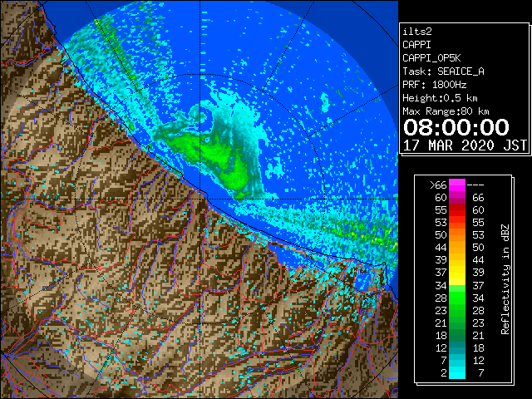Image resolution: width=532 pixels, height=399 pixels.
Task: Pick the orange 50–53 dBZ swatch
Action: coord(457,235)
